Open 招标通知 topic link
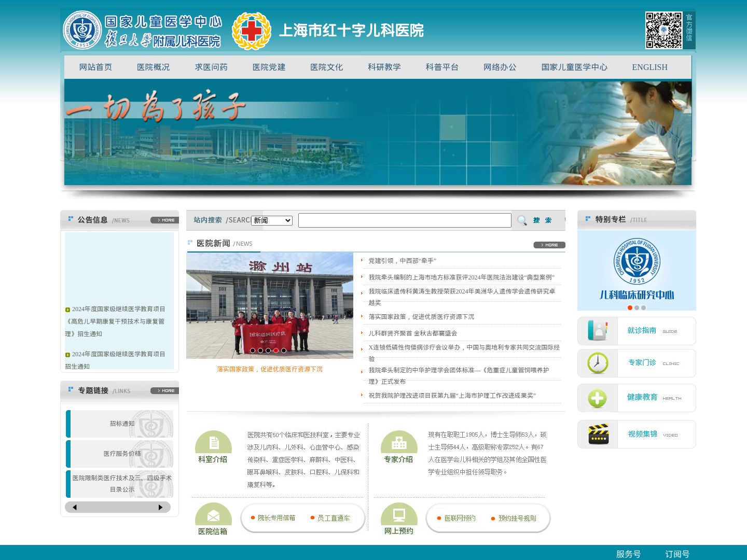This screenshot has width=747, height=560. tap(122, 424)
